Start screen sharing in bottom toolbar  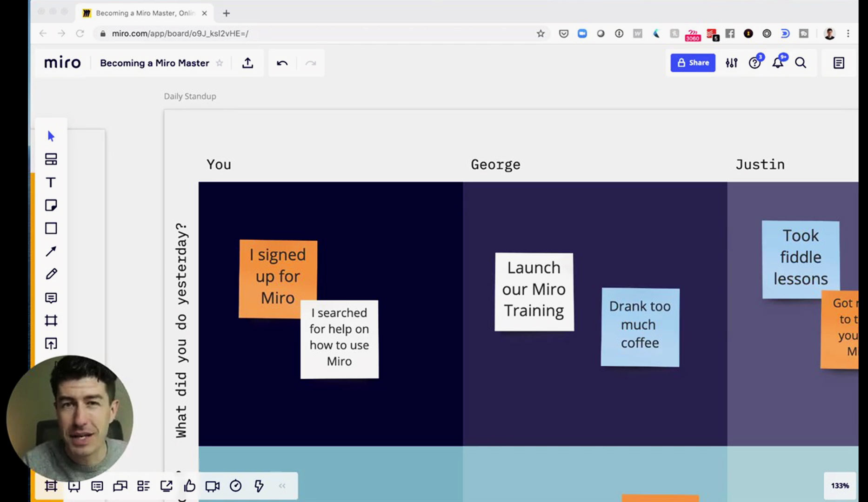(x=166, y=486)
